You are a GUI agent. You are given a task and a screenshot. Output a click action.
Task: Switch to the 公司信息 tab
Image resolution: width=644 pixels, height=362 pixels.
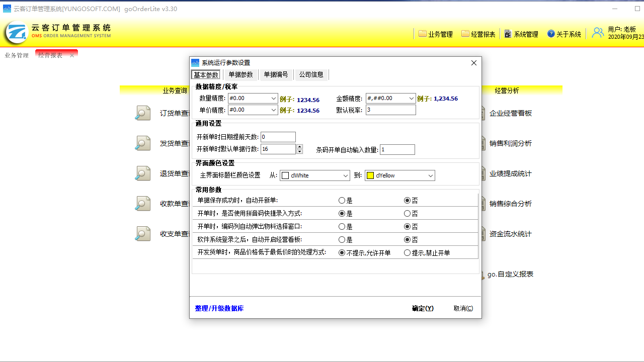pyautogui.click(x=311, y=75)
